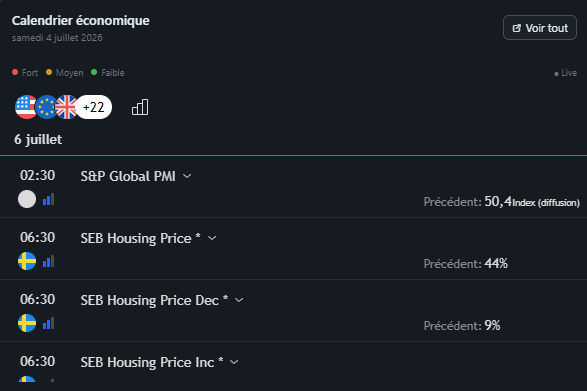This screenshot has height=391, width=587.
Task: Click Sweden flag beside SEB Housing Price
Action: (27, 261)
